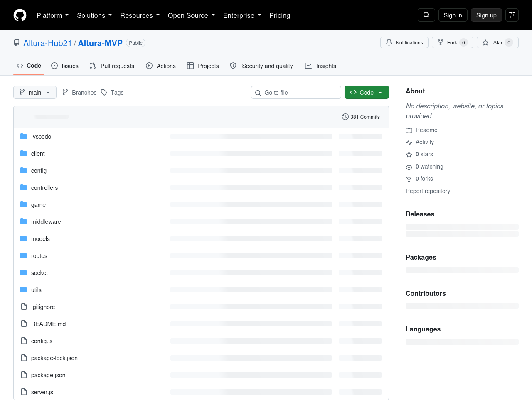View the 381 Commits history
Image resolution: width=532 pixels, height=405 pixels.
[x=361, y=117]
